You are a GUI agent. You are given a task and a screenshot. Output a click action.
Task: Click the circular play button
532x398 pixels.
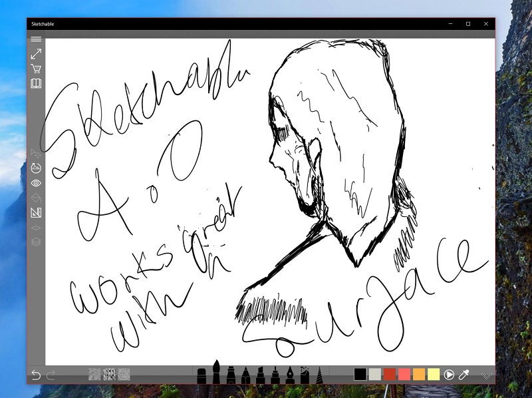[449, 375]
